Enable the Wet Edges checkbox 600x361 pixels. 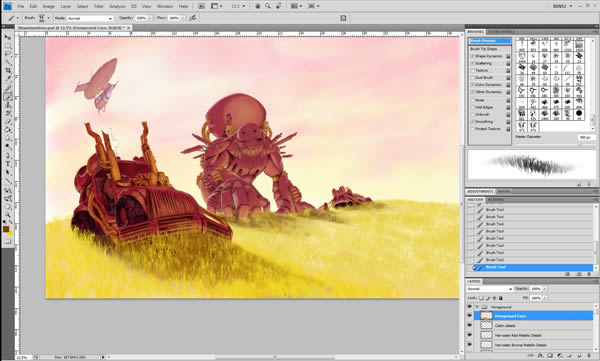(x=473, y=107)
